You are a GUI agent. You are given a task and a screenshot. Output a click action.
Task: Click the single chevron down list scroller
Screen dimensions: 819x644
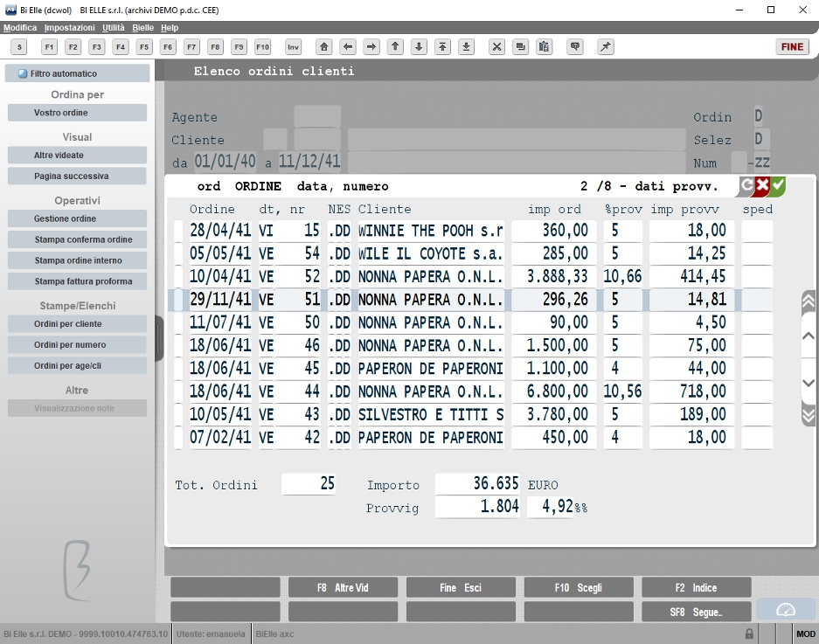808,383
